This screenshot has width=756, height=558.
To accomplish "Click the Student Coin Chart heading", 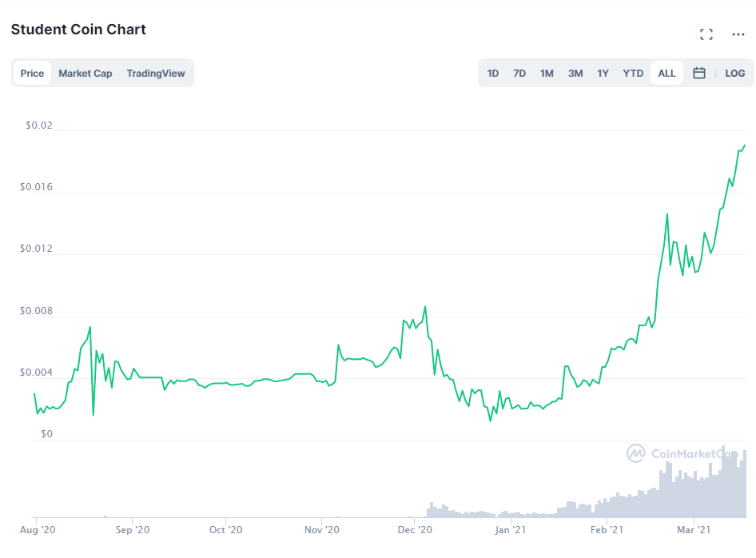I will coord(78,30).
